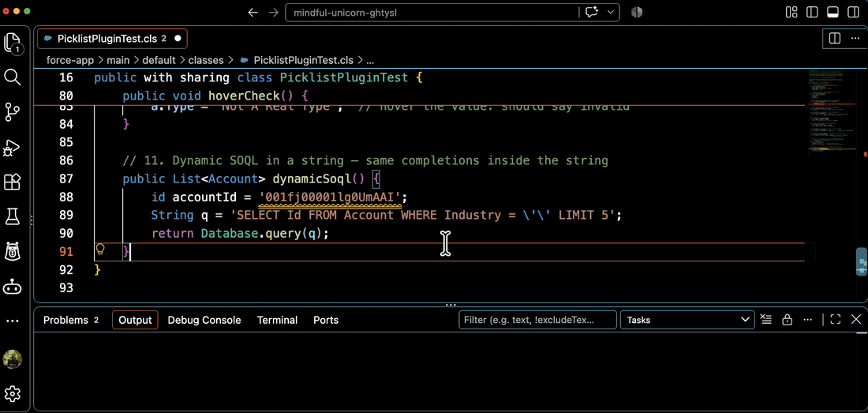Open the More Actions ellipsis in editor

pyautogui.click(x=854, y=38)
